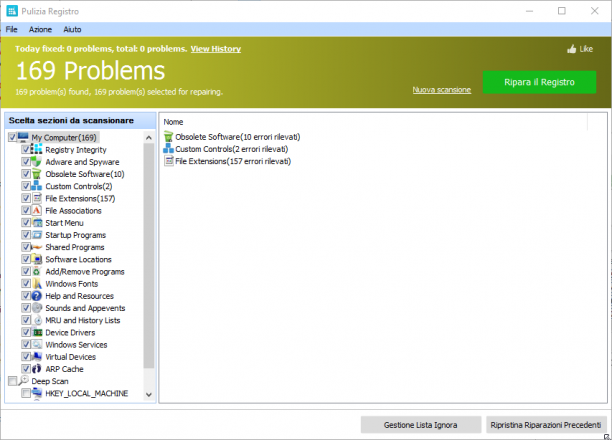Click the Help and Resources question icon
612x440 pixels.
click(37, 296)
